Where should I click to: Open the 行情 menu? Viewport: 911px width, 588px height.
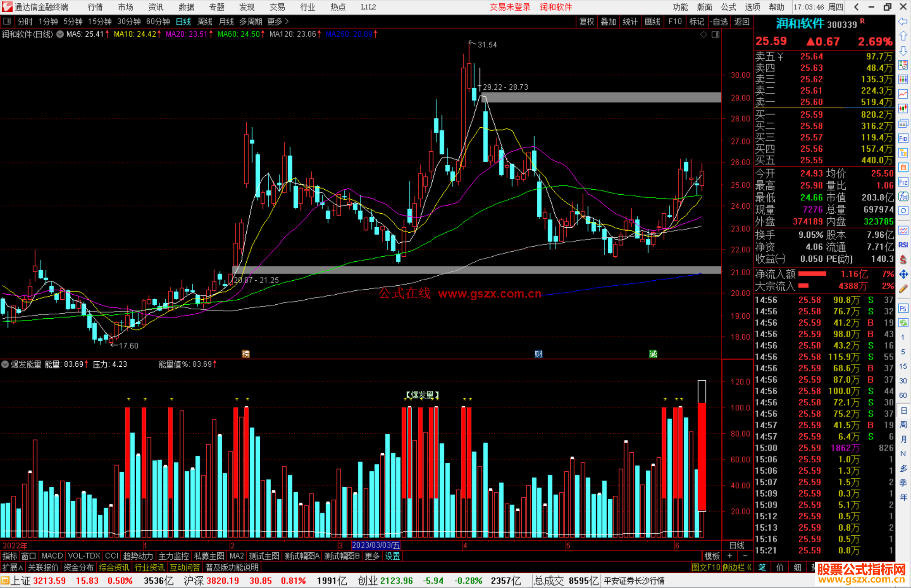(x=95, y=7)
